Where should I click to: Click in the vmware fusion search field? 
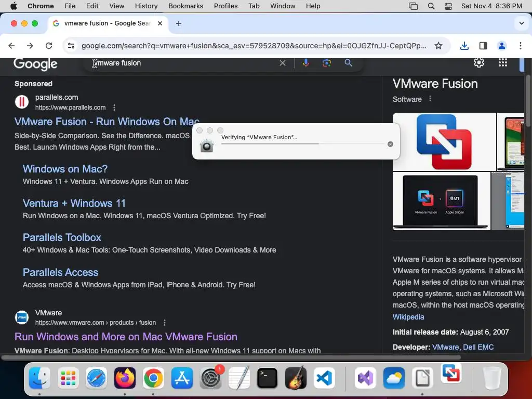point(183,63)
